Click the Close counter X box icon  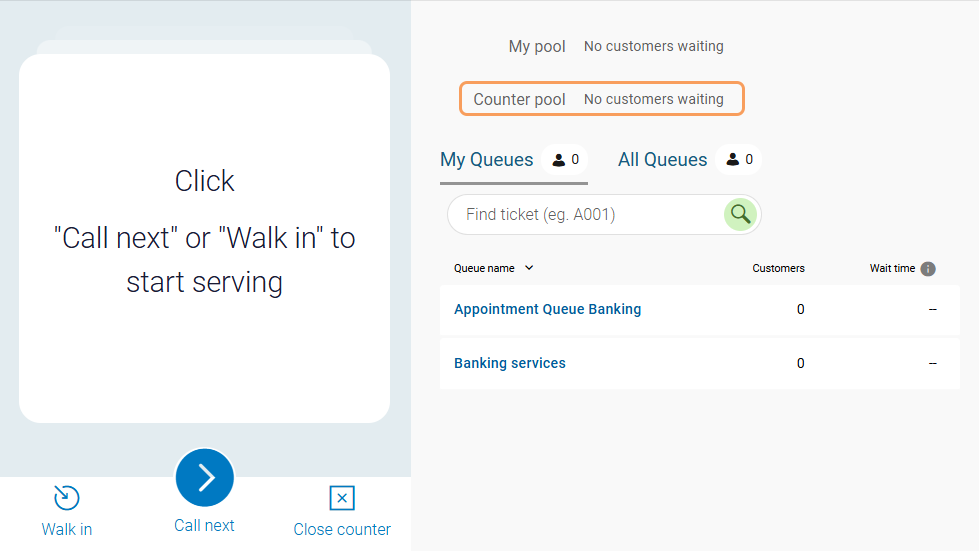click(342, 498)
